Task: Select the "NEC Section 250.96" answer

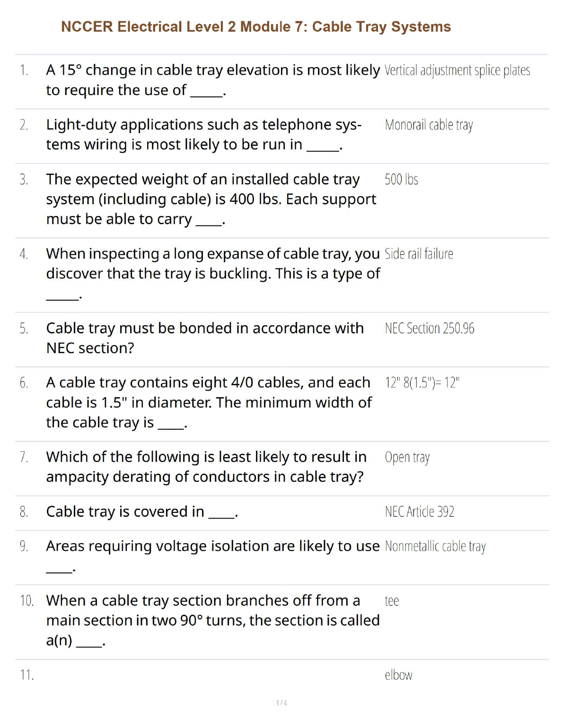Action: point(429,329)
